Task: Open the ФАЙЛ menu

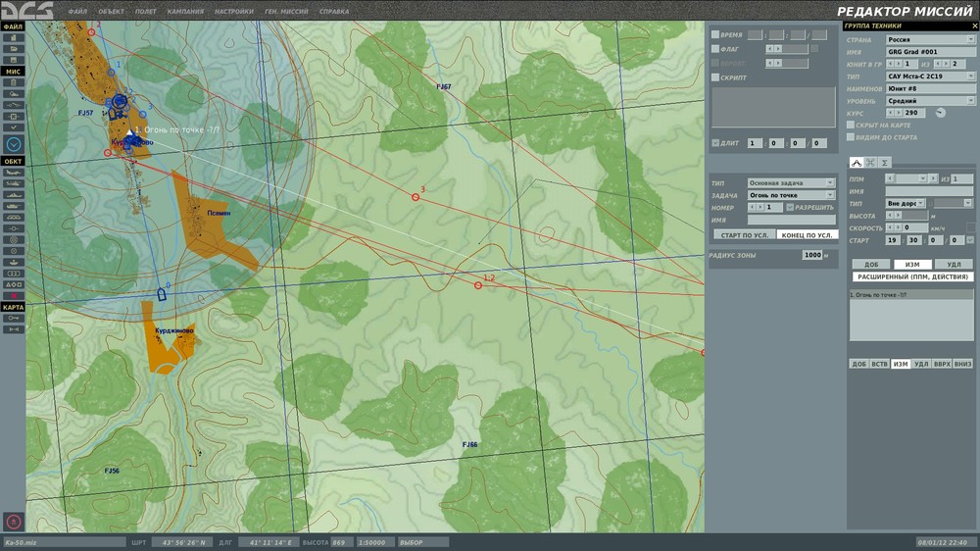Action: point(78,11)
